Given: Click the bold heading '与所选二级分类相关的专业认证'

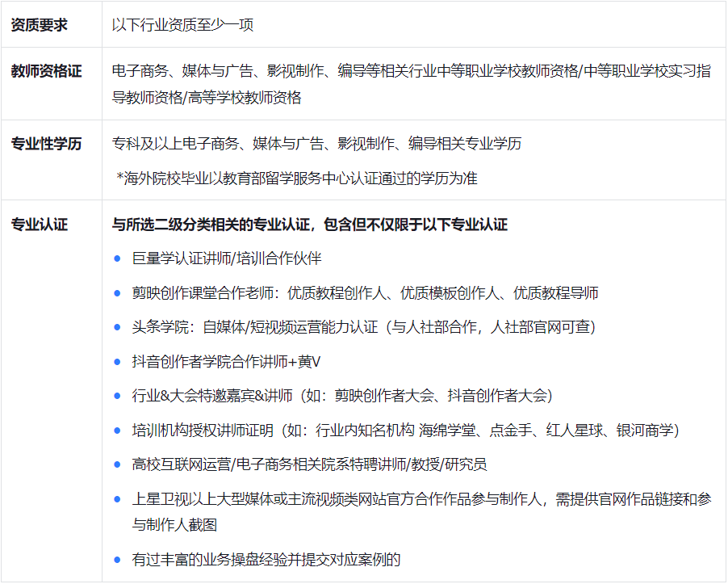Looking at the screenshot, I should [310, 225].
